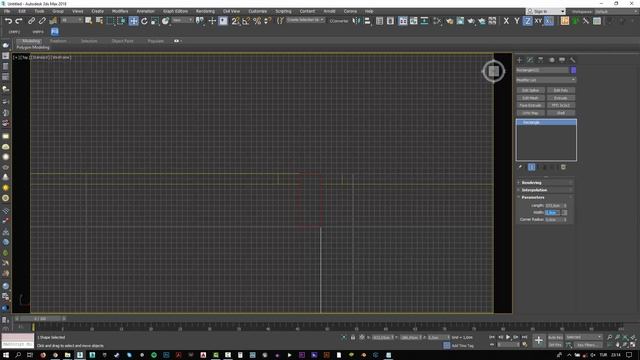Open the Display tab in command panel
This screenshot has height=360, width=640.
coord(562,60)
